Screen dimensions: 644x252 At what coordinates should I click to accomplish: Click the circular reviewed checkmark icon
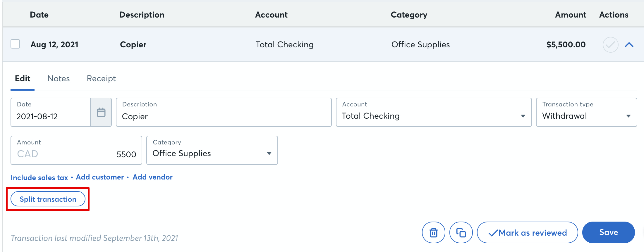point(610,45)
